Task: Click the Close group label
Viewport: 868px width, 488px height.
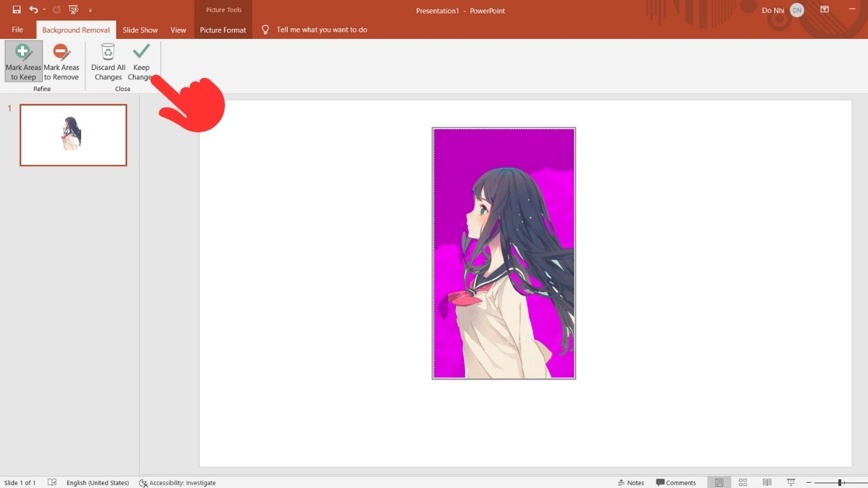Action: pos(123,89)
